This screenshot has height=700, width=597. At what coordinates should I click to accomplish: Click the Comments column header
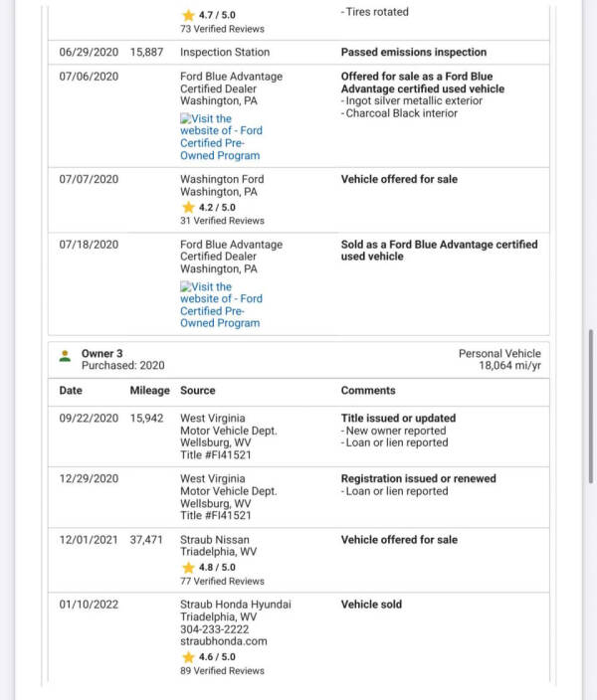[x=368, y=391]
